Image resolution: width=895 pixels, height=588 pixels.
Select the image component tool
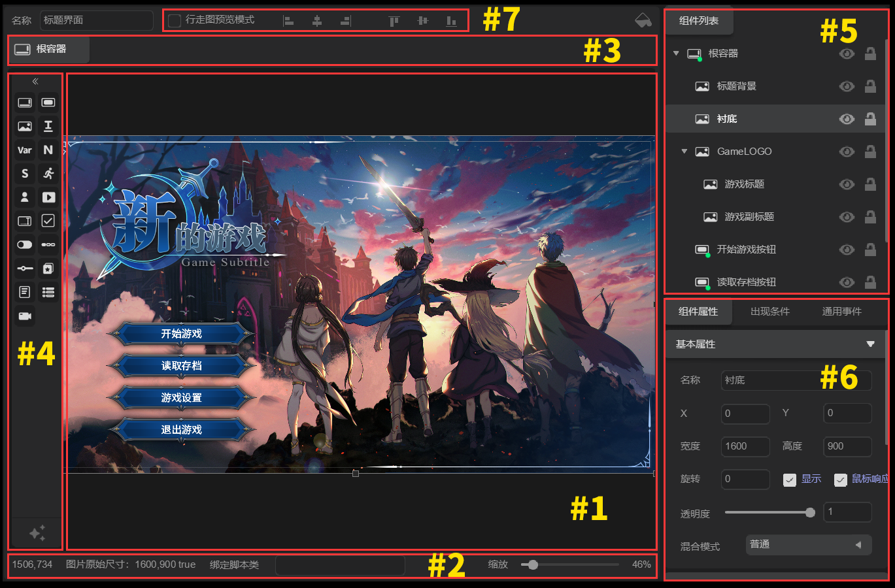click(x=25, y=126)
